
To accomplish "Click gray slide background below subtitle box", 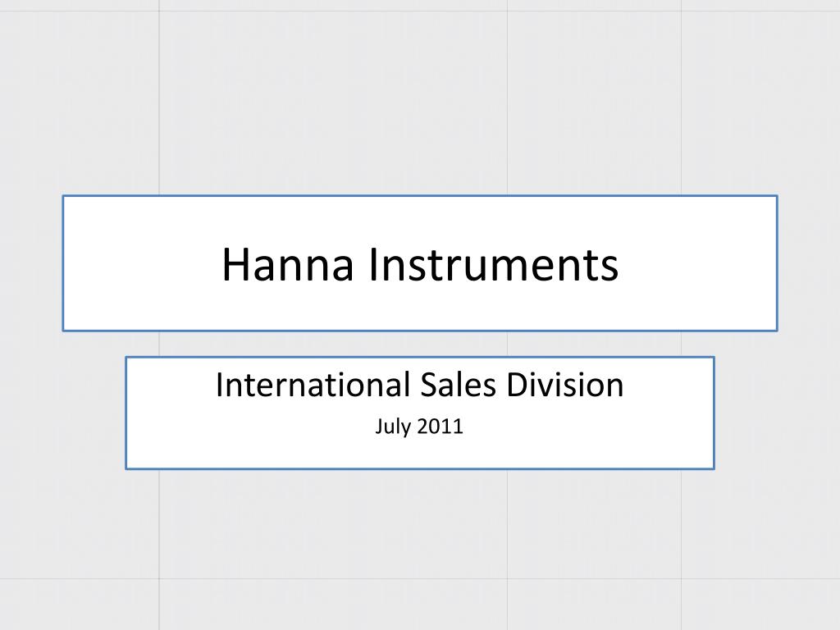I will tap(420, 546).
